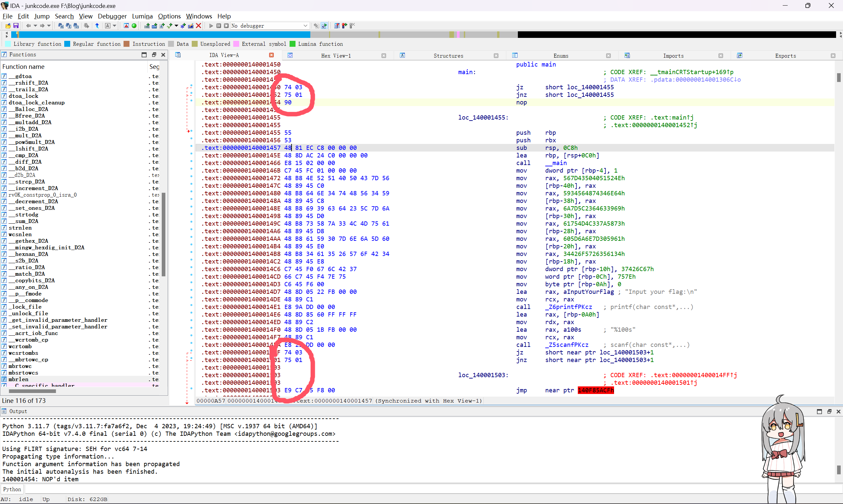Pause the process with the pause button
This screenshot has height=504, width=843.
point(219,26)
